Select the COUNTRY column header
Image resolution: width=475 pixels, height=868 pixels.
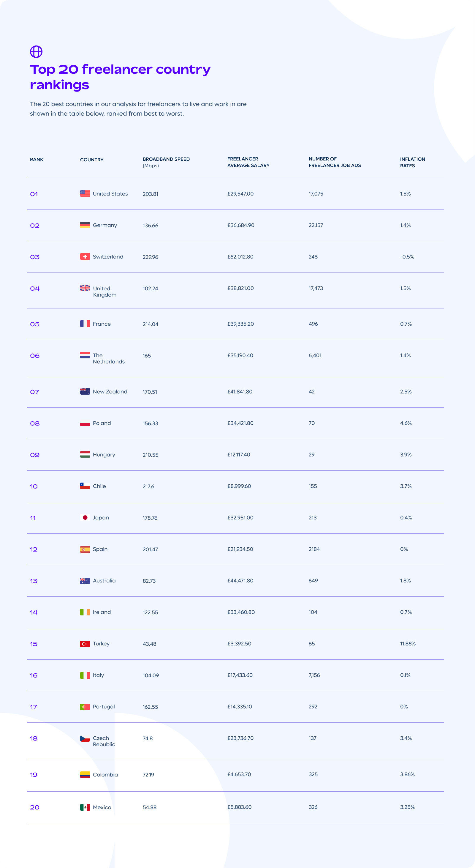(x=91, y=160)
